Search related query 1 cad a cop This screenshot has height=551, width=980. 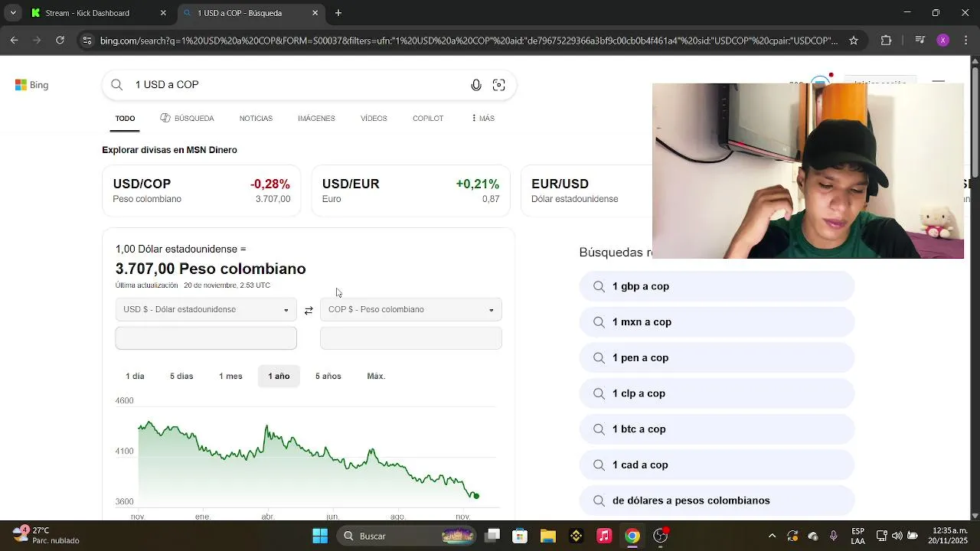click(717, 465)
